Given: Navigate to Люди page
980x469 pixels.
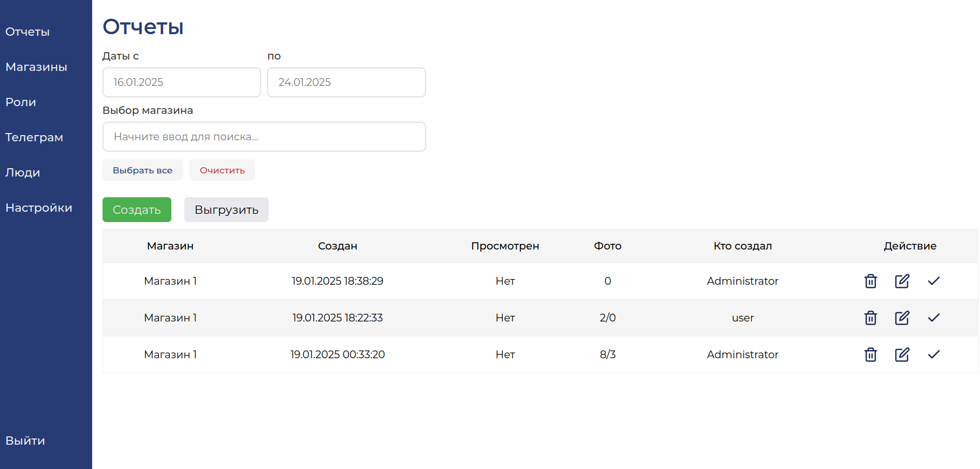Looking at the screenshot, I should [x=23, y=172].
